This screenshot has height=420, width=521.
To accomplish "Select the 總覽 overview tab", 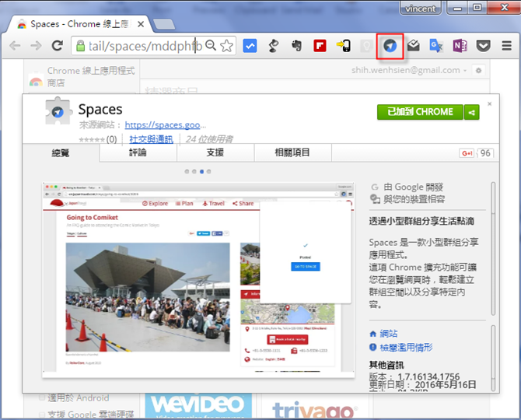I will click(61, 153).
